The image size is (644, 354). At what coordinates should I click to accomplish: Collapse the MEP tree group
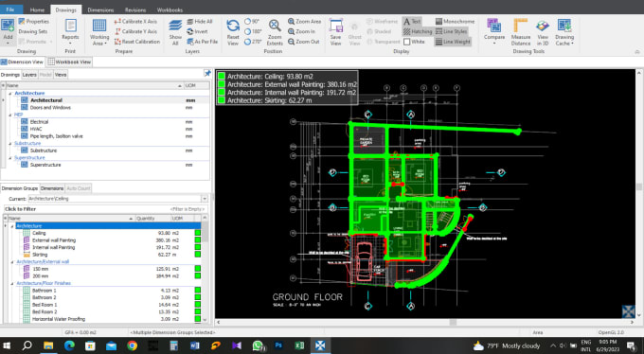[10, 115]
